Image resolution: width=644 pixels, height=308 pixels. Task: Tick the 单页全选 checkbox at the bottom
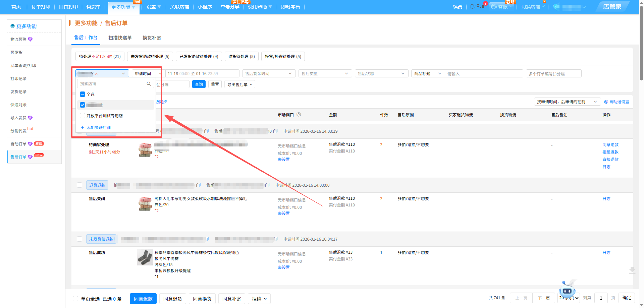[75, 299]
